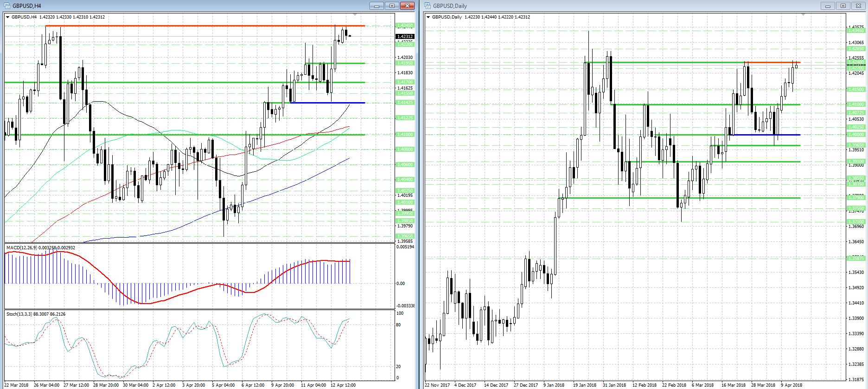Close the GBPUSD,H4 chart window

(407, 6)
